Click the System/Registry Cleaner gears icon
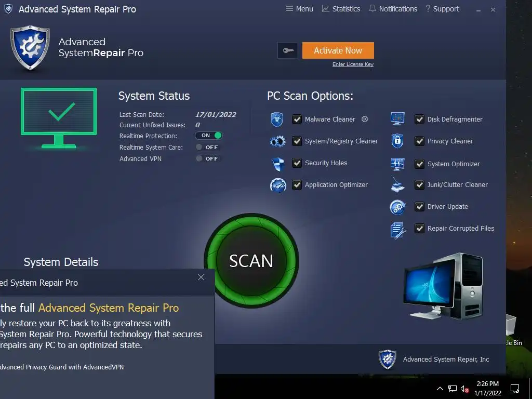 pos(277,141)
